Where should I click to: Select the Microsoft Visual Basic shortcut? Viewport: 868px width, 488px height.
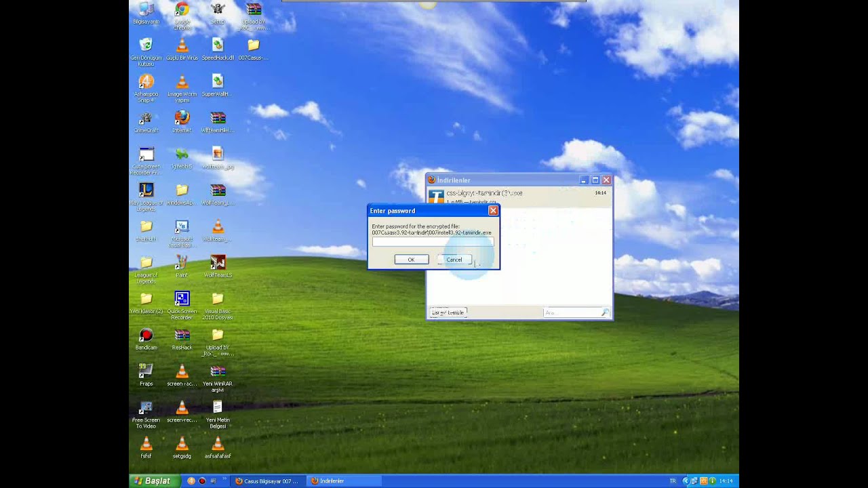[x=182, y=234]
